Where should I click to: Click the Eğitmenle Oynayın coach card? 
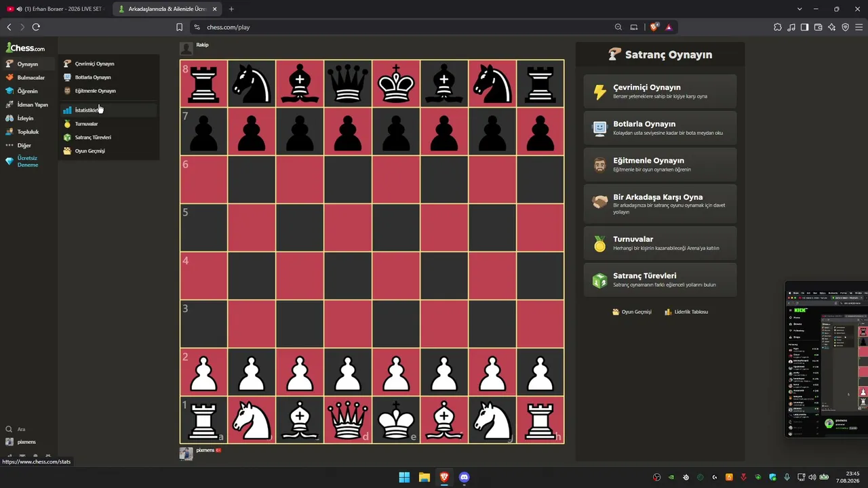click(x=660, y=165)
